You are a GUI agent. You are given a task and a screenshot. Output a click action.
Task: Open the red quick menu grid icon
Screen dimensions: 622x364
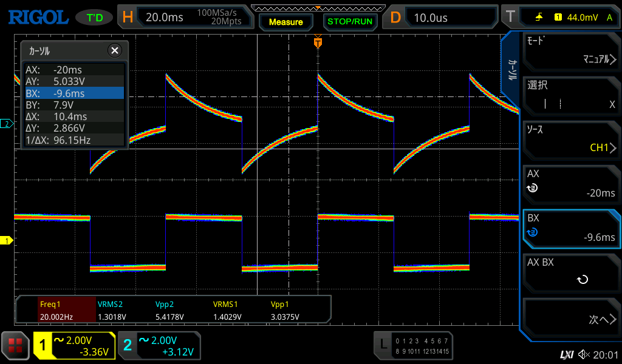15,346
